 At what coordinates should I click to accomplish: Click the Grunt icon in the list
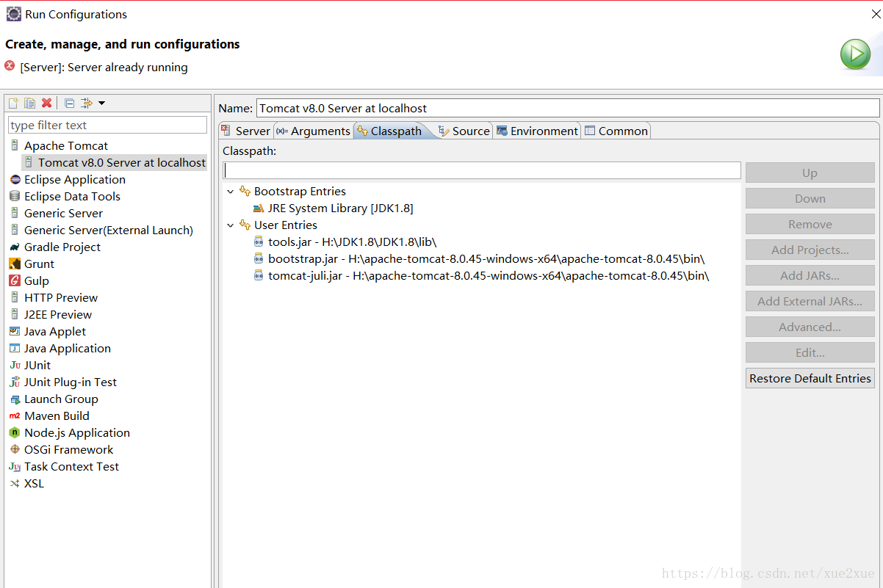click(x=15, y=264)
